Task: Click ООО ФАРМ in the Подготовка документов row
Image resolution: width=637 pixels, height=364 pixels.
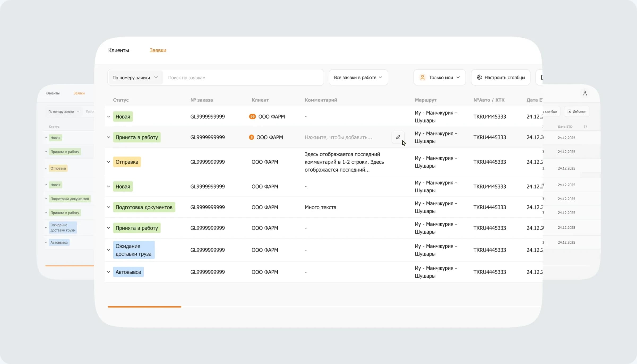Action: click(x=265, y=207)
